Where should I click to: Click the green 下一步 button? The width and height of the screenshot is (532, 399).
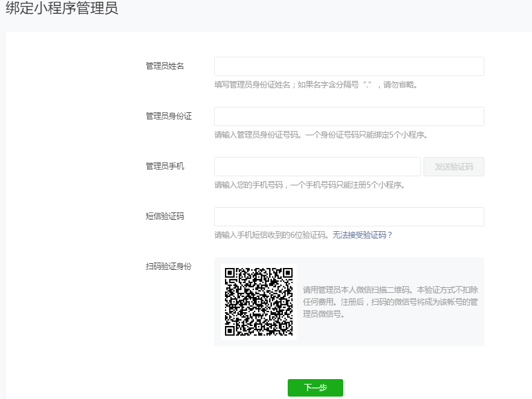click(315, 388)
